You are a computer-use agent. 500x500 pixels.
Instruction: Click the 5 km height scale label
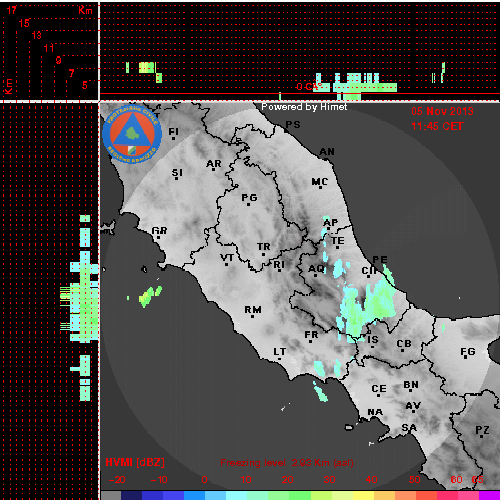[85, 85]
